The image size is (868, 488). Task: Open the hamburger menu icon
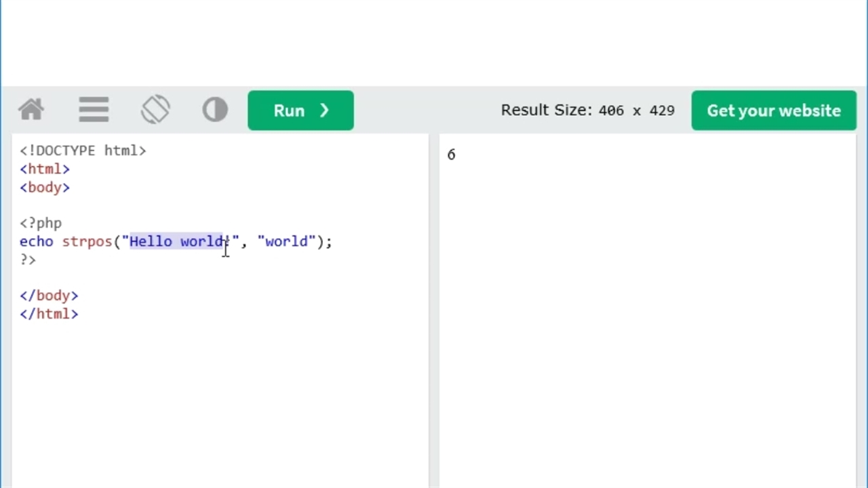pyautogui.click(x=94, y=110)
